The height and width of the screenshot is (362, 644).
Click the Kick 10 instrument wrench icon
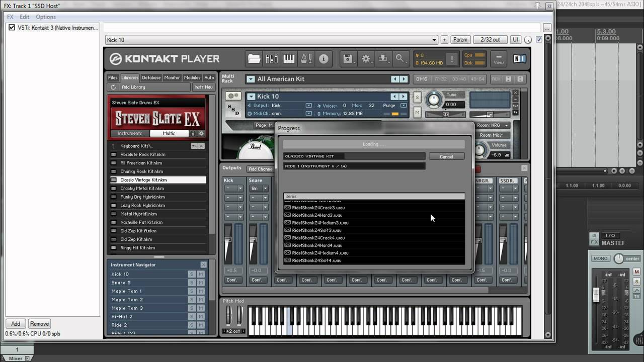pyautogui.click(x=233, y=96)
